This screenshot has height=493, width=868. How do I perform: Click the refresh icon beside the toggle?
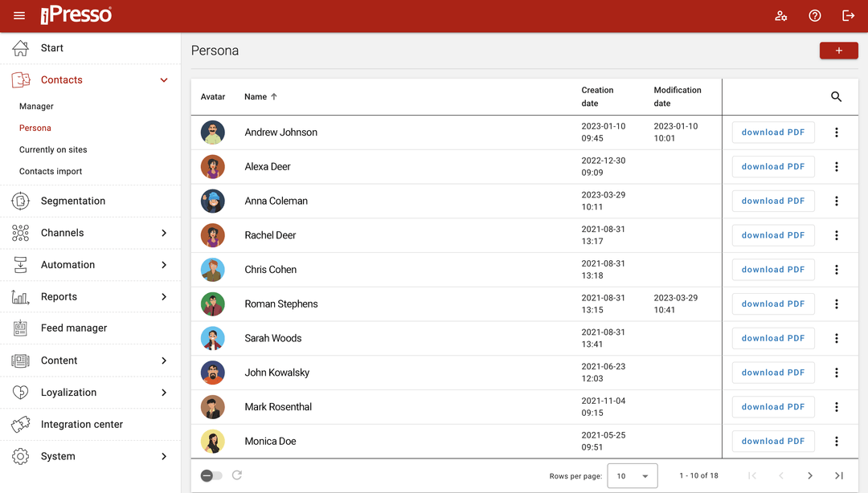[237, 475]
